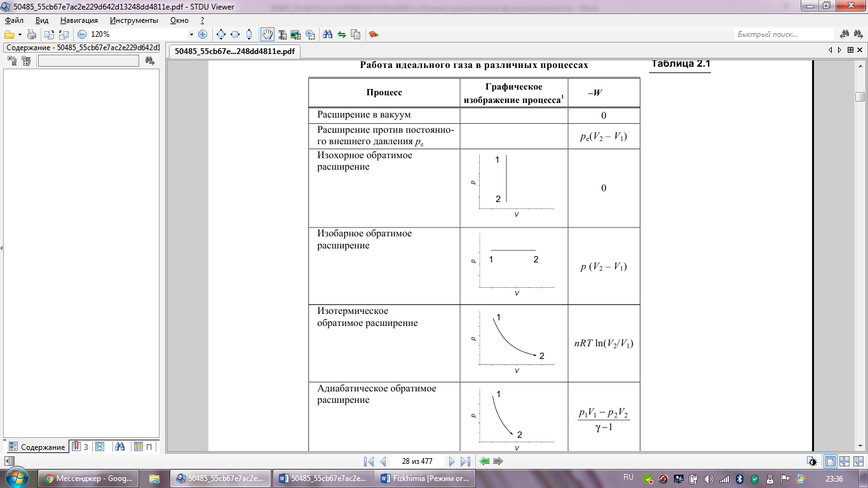This screenshot has width=868, height=488.
Task: Click the previous tab arrow in tab bar
Action: pos(831,50)
